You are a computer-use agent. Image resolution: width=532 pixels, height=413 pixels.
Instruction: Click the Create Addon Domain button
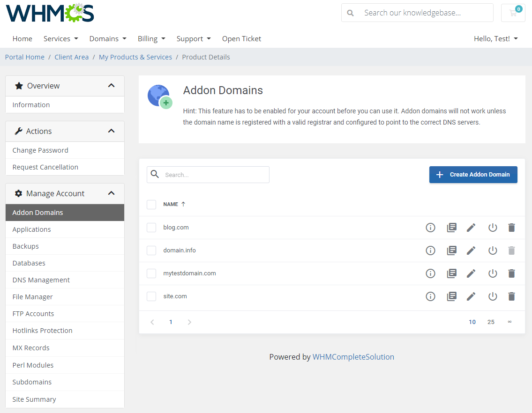473,174
